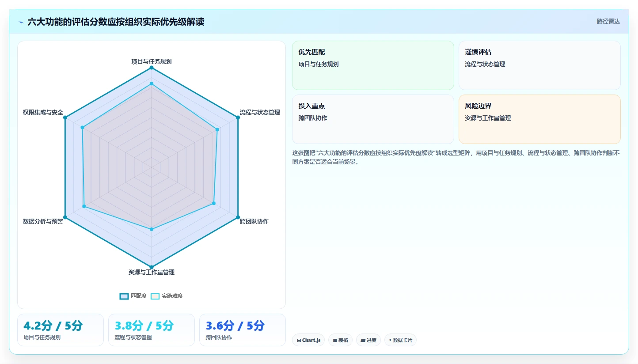Image resolution: width=638 pixels, height=364 pixels.
Task: Click the header title 六大功能的评估分数
Action: (x=116, y=22)
